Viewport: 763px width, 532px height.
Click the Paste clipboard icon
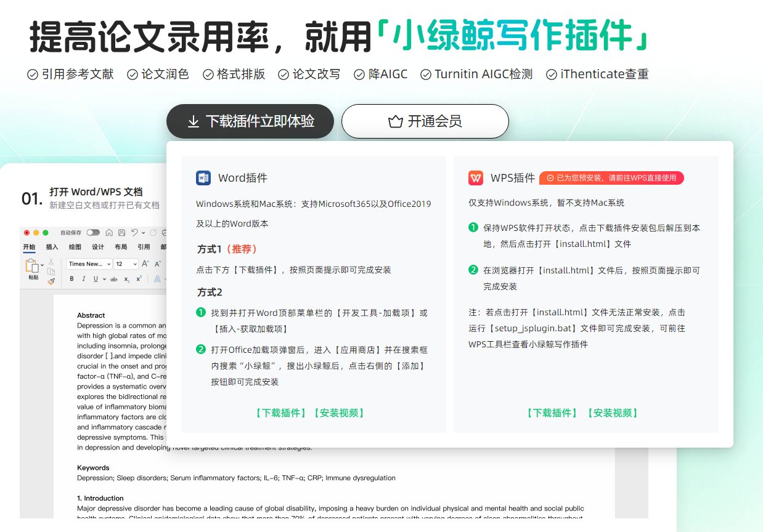[x=32, y=267]
